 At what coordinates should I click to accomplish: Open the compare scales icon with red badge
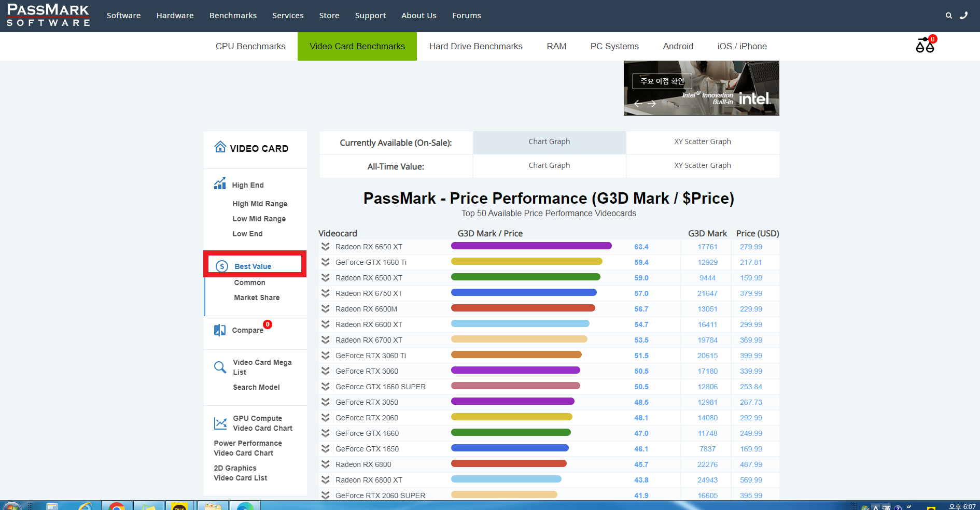[x=926, y=45]
